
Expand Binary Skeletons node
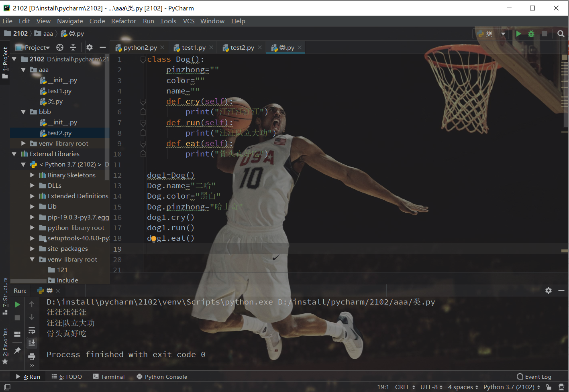(32, 175)
